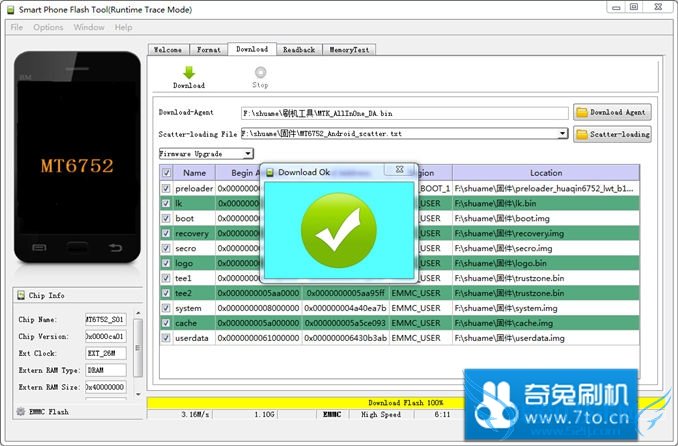Click the cache begin address 0x000000005a000000
678x446 pixels.
(x=258, y=323)
